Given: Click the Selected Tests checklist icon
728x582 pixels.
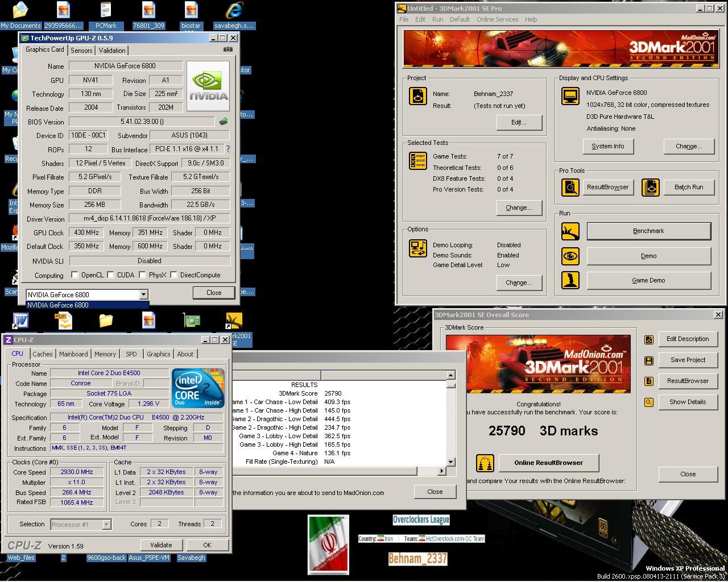Looking at the screenshot, I should [418, 161].
